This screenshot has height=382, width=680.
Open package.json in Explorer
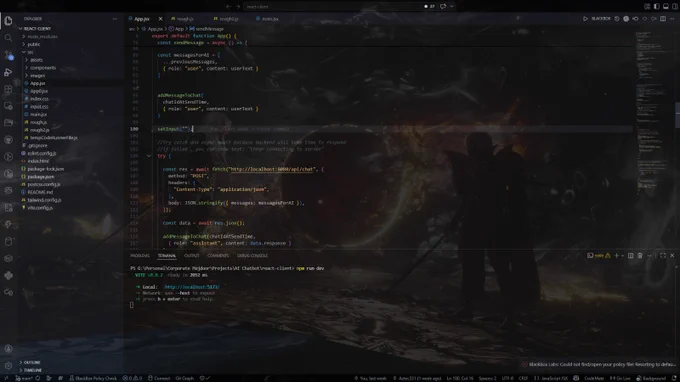pos(41,177)
